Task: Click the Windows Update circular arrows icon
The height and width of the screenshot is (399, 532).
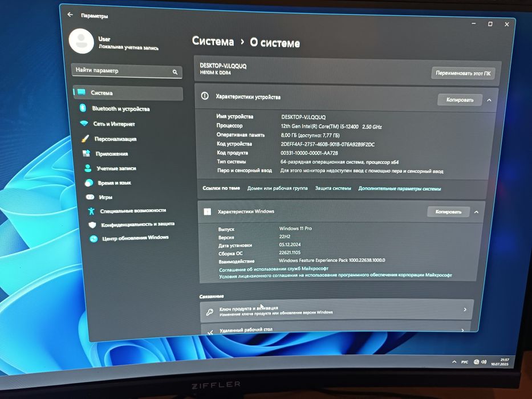Action: (94, 238)
